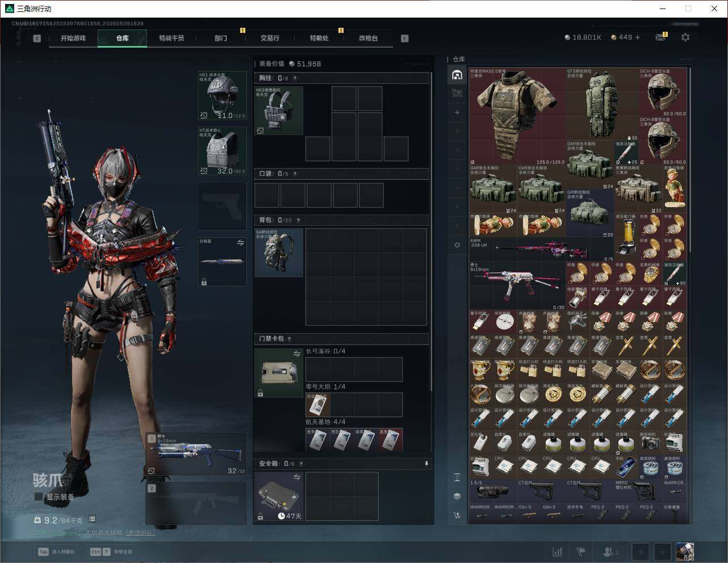Select the AWM sniper rifle in stash
The width and height of the screenshot is (728, 563).
(542, 249)
